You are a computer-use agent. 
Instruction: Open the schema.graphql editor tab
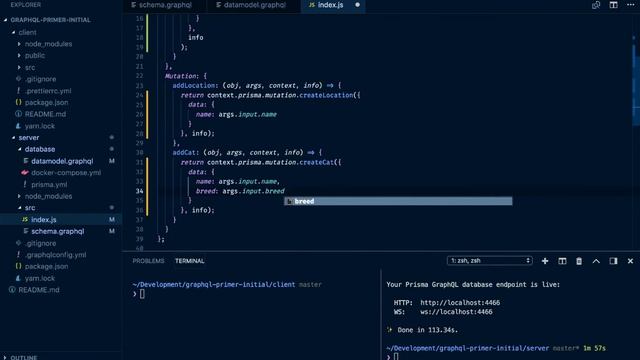165,5
